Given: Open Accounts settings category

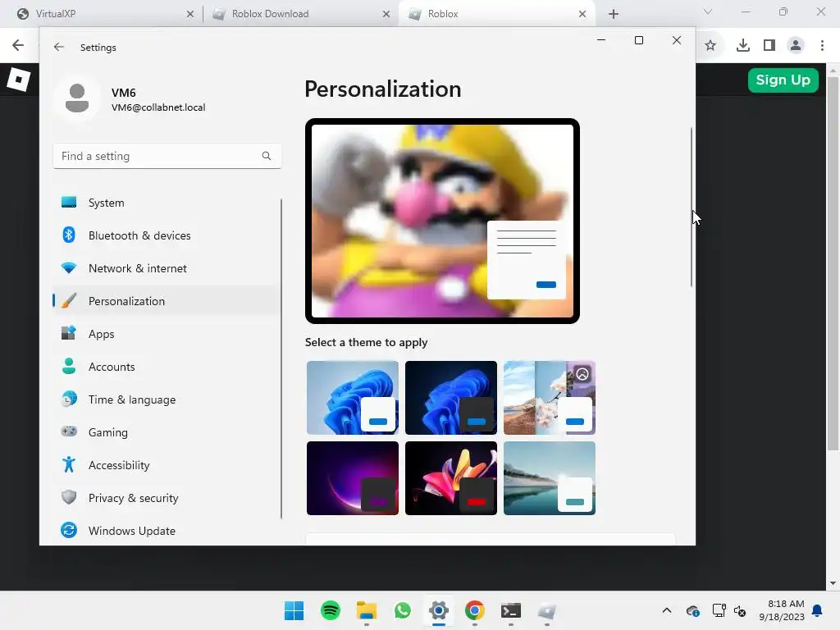Looking at the screenshot, I should click(166, 367).
